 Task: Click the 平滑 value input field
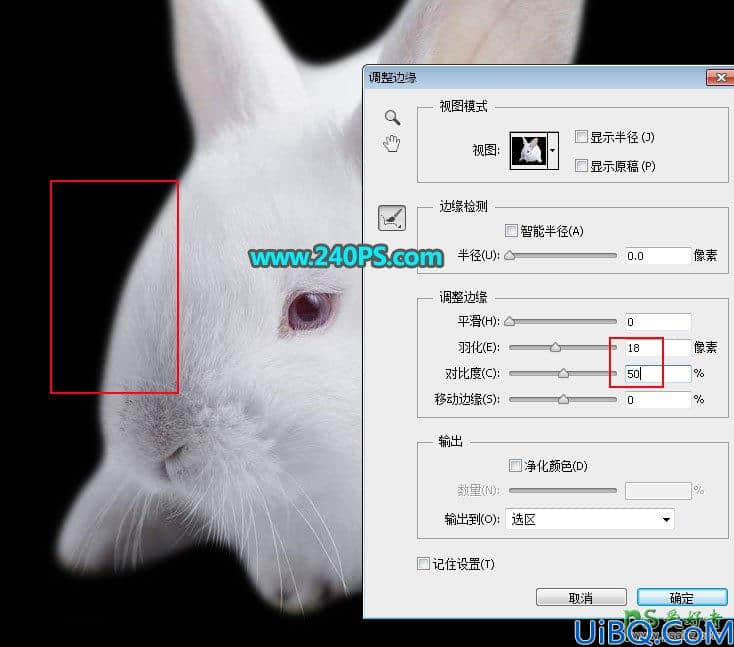[x=658, y=322]
